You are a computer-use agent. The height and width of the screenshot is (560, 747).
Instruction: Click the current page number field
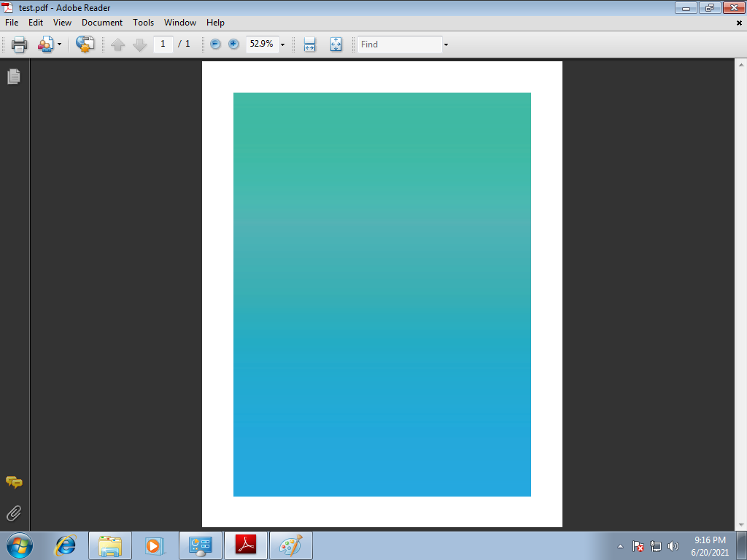point(163,44)
